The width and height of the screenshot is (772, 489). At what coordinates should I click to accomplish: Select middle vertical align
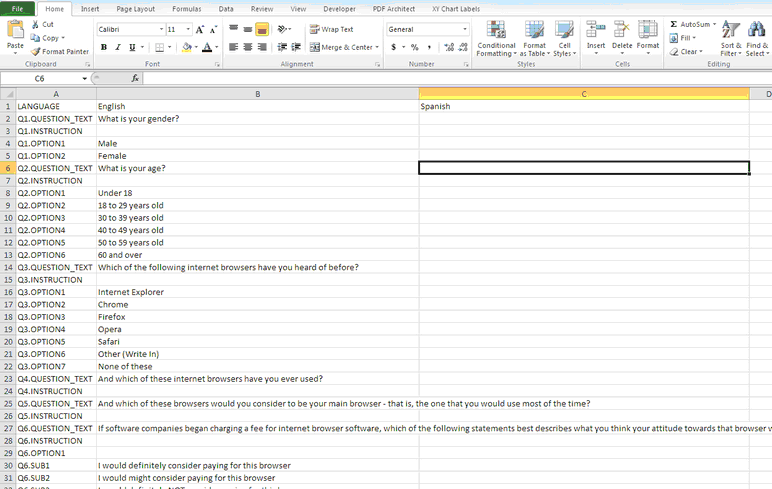pos(248,30)
